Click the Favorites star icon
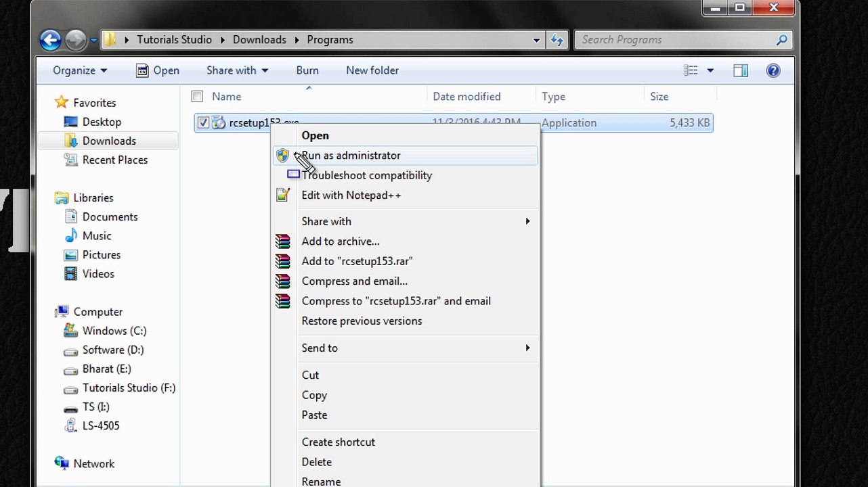Screen dimensions: 868x487 62,102
